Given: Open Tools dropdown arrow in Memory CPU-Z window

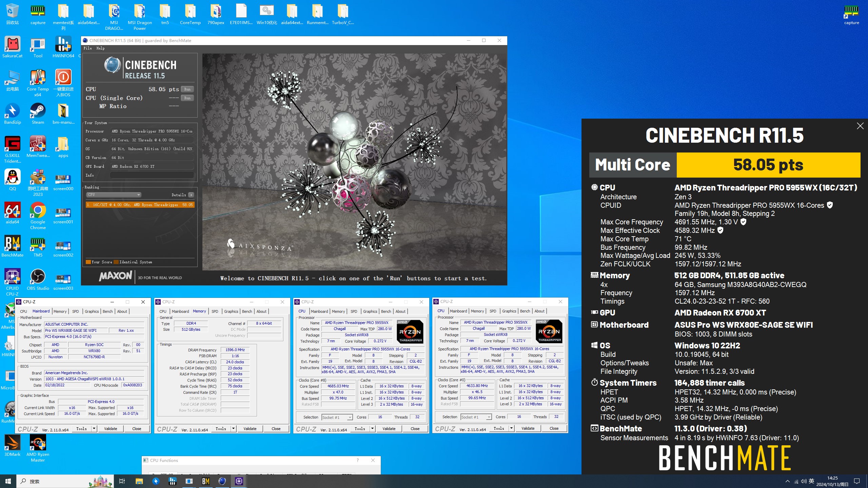Looking at the screenshot, I should click(233, 429).
